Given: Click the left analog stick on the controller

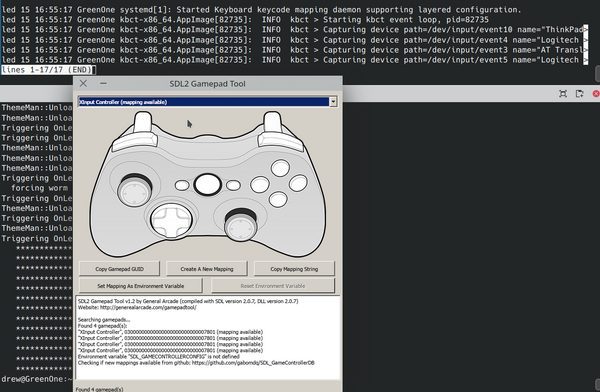Looking at the screenshot, I should click(x=135, y=190).
